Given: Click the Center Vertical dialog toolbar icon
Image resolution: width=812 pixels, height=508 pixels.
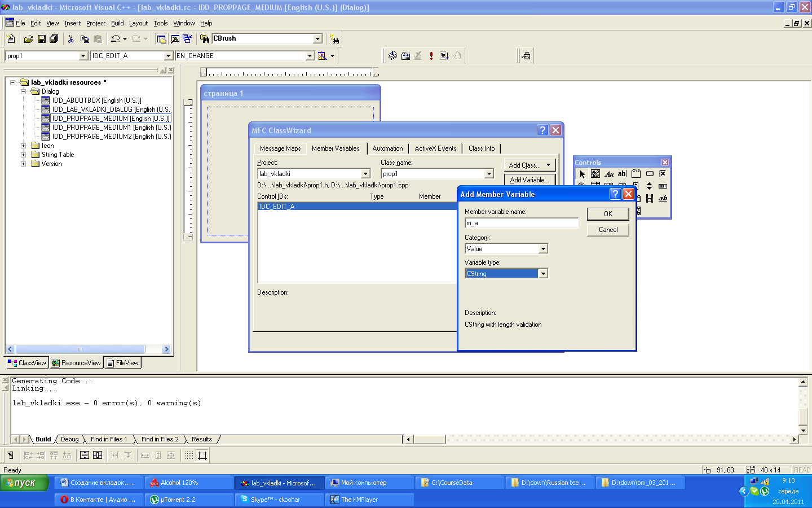Looking at the screenshot, I should [84, 455].
